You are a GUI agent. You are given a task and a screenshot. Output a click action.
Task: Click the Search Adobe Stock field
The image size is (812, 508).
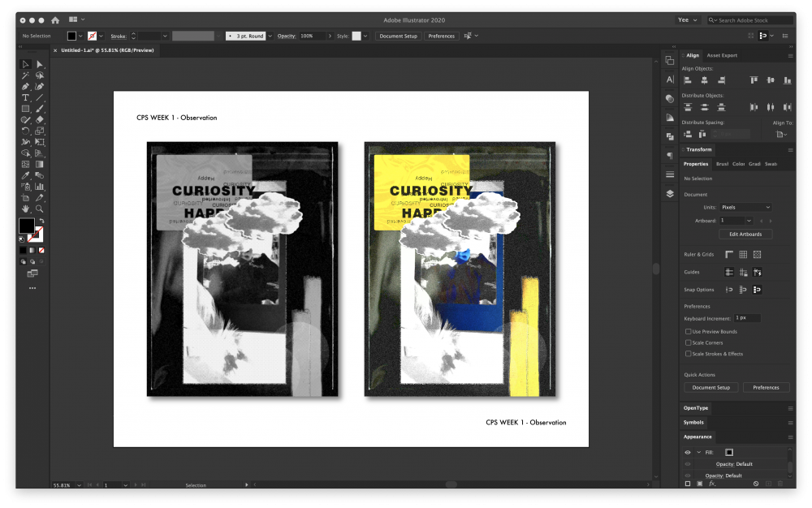coord(750,20)
